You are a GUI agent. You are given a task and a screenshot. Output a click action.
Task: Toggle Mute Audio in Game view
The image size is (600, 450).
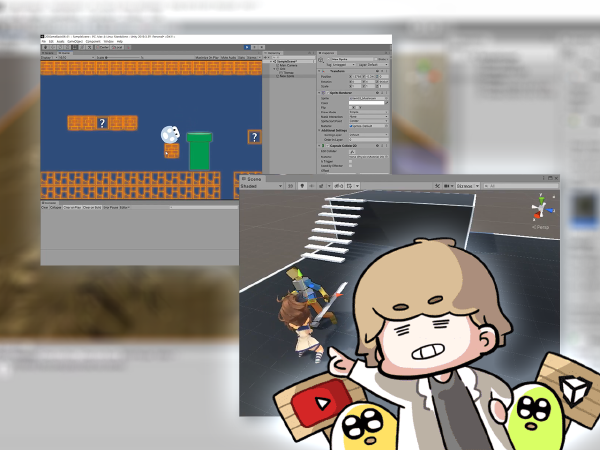228,57
